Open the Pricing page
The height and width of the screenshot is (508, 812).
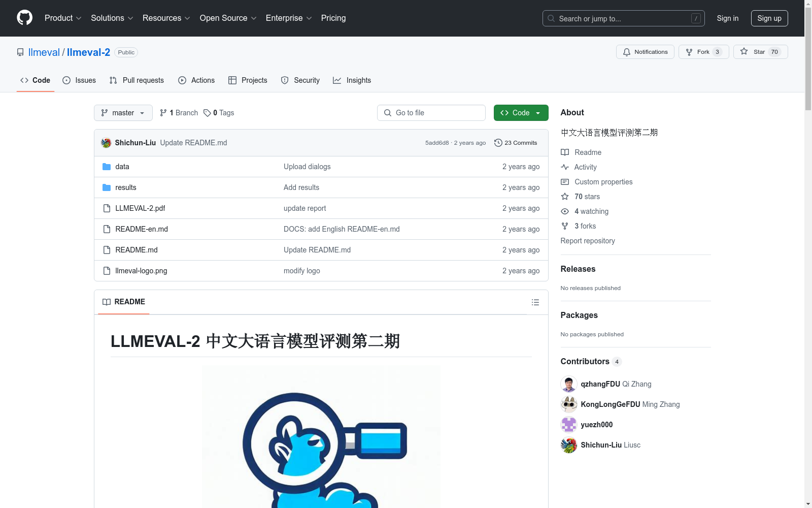tap(333, 18)
